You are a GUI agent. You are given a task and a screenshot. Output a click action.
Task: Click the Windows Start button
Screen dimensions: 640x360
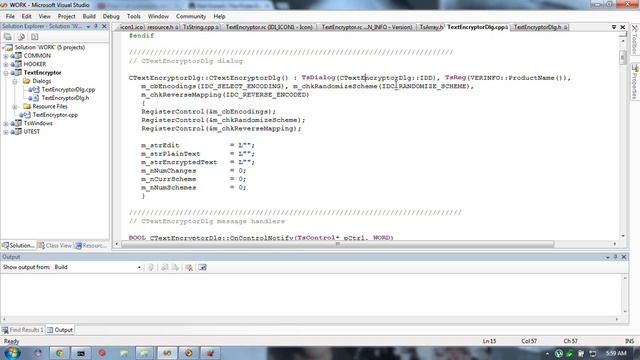pyautogui.click(x=12, y=353)
